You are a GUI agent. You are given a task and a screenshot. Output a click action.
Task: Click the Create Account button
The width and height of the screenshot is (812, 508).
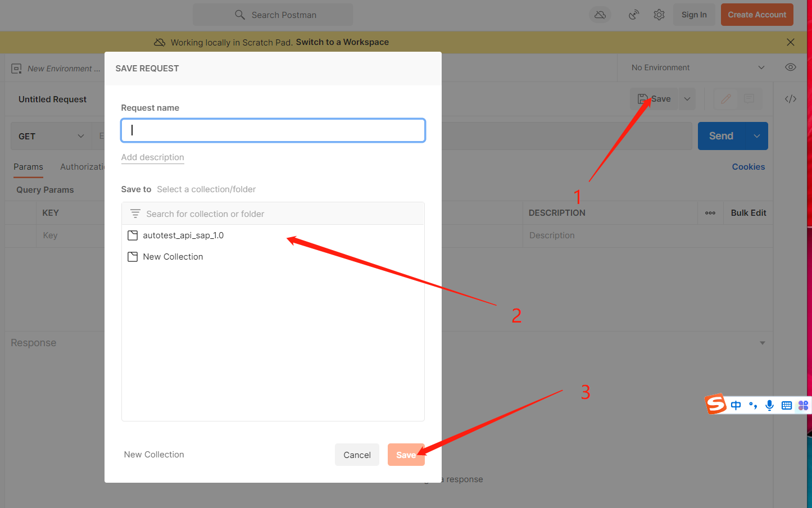click(x=757, y=15)
